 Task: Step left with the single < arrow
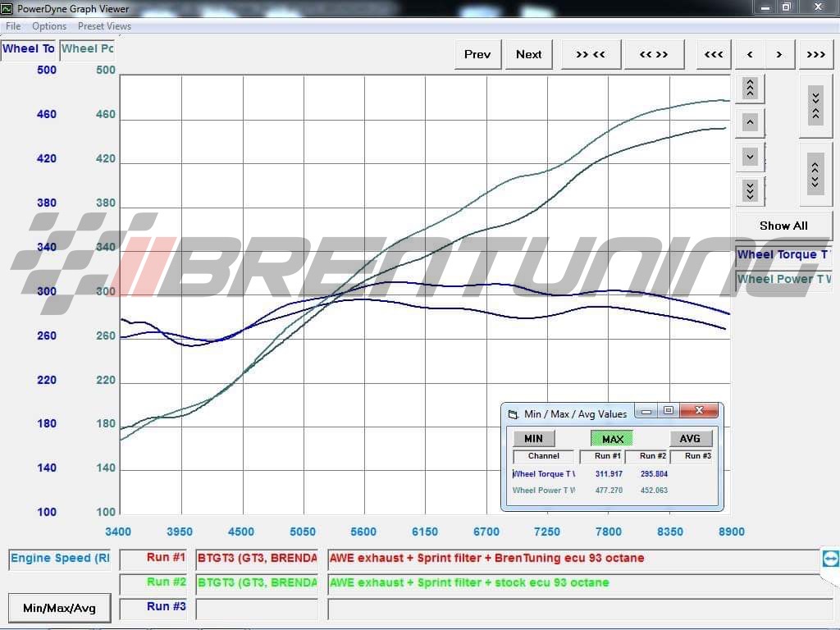[x=750, y=54]
